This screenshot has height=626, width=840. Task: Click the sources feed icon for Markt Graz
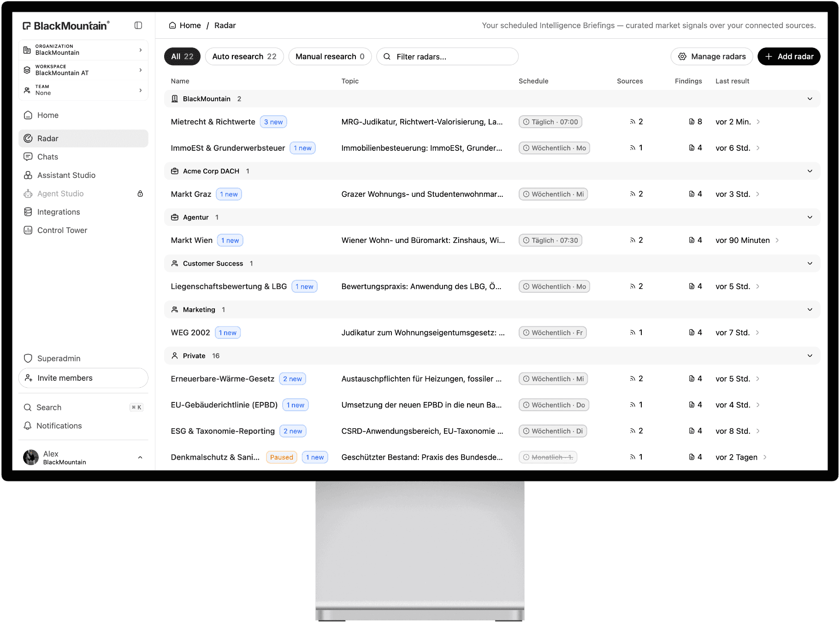tap(633, 194)
